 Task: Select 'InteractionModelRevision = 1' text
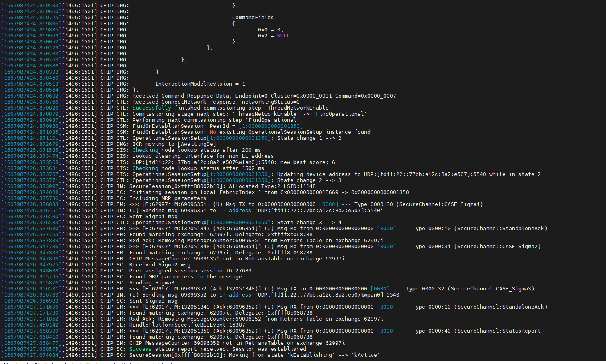coord(200,84)
